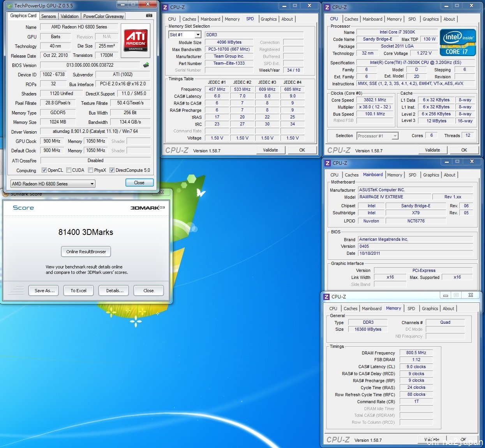Screen dimensions: 485x448
Task: Close the 3DMark score dialog with Close
Action: pos(148,291)
